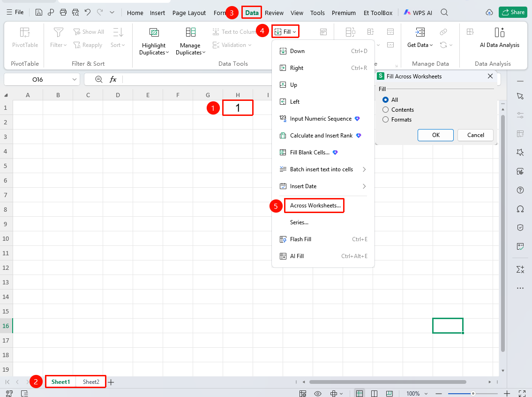Click the Save icon in quick access toolbar
Screen dimensions: 532x397
[39, 13]
